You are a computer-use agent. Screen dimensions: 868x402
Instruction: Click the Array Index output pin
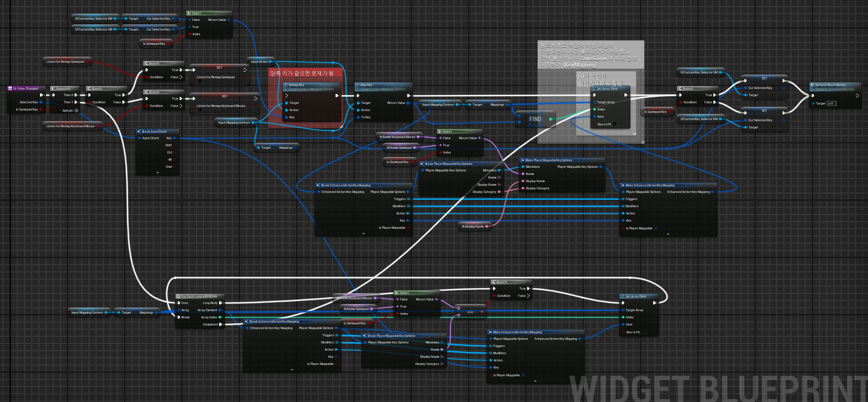coord(221,317)
